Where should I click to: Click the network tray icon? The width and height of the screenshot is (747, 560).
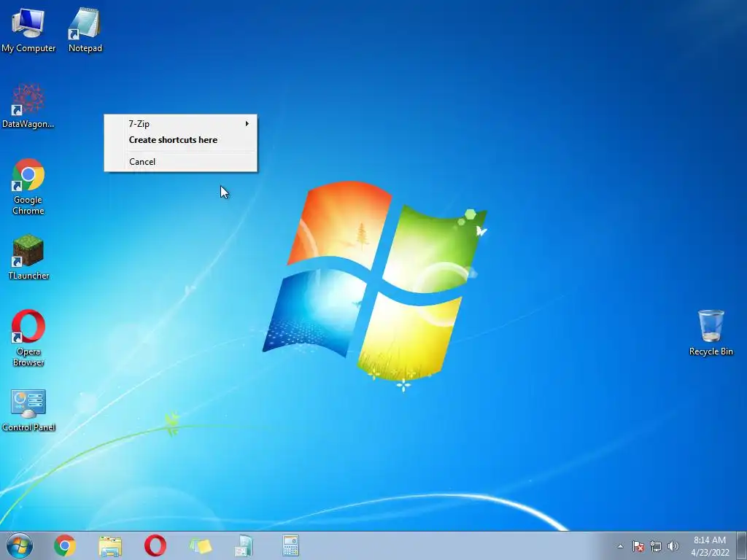(x=656, y=546)
